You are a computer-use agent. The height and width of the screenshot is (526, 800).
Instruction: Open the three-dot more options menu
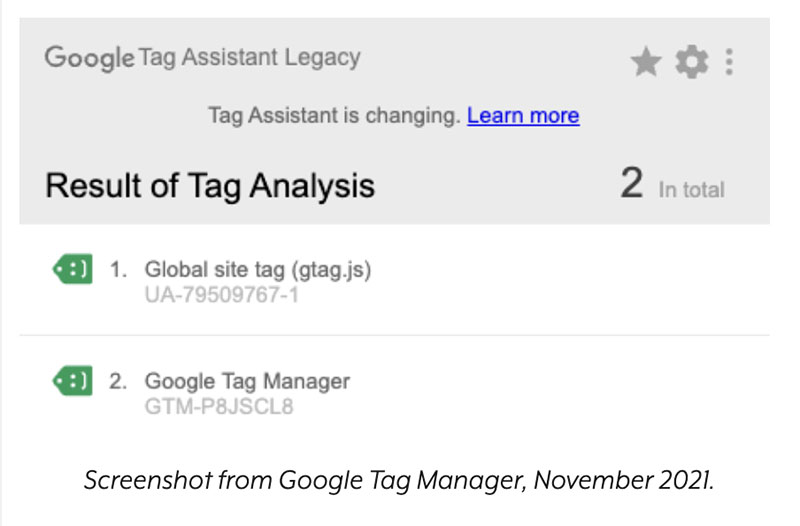[x=729, y=63]
